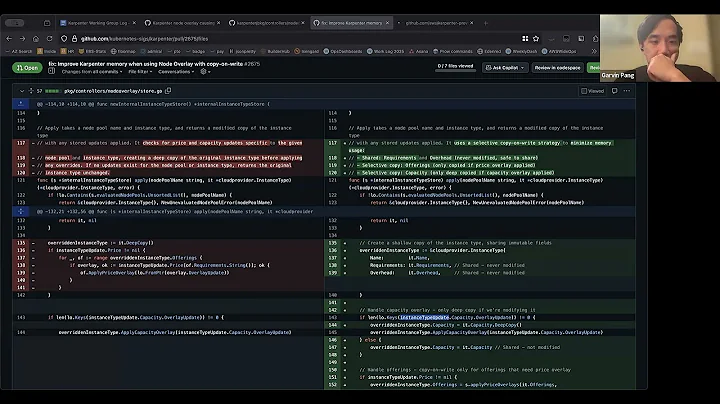Open the BuilderHub bookmark

pyautogui.click(x=275, y=51)
